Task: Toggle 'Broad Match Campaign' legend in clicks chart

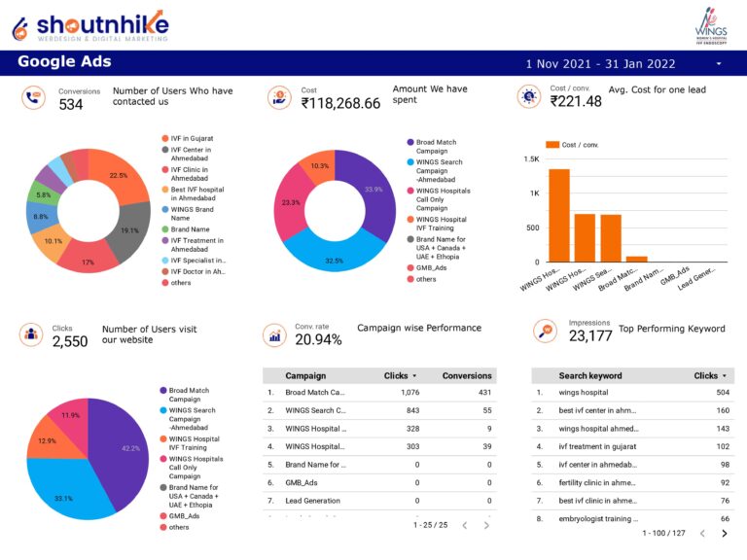Action: (189, 395)
